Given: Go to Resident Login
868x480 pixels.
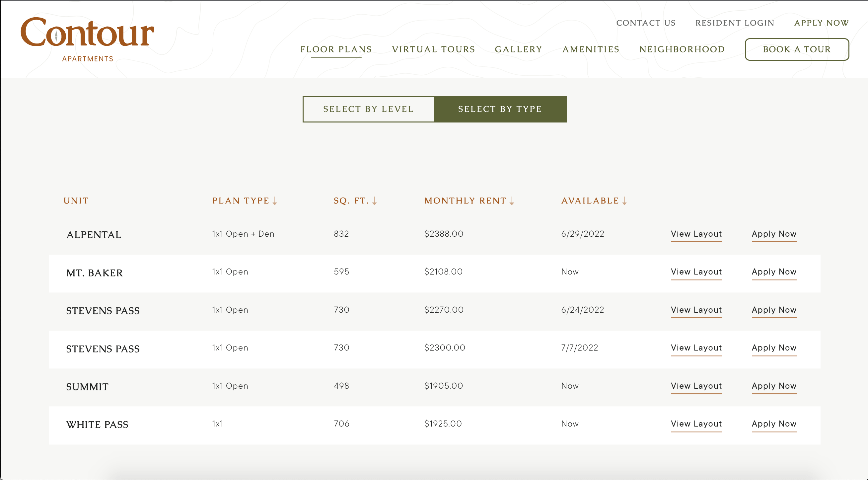Looking at the screenshot, I should [x=735, y=23].
